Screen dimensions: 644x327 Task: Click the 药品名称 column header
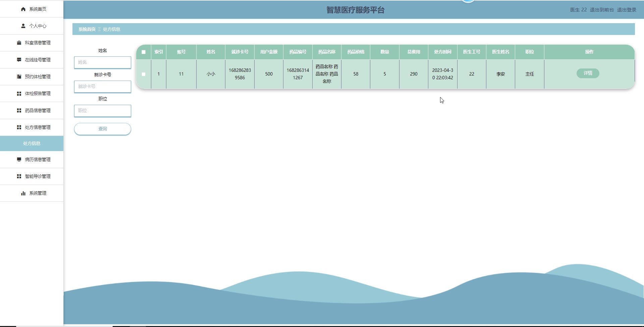point(327,52)
